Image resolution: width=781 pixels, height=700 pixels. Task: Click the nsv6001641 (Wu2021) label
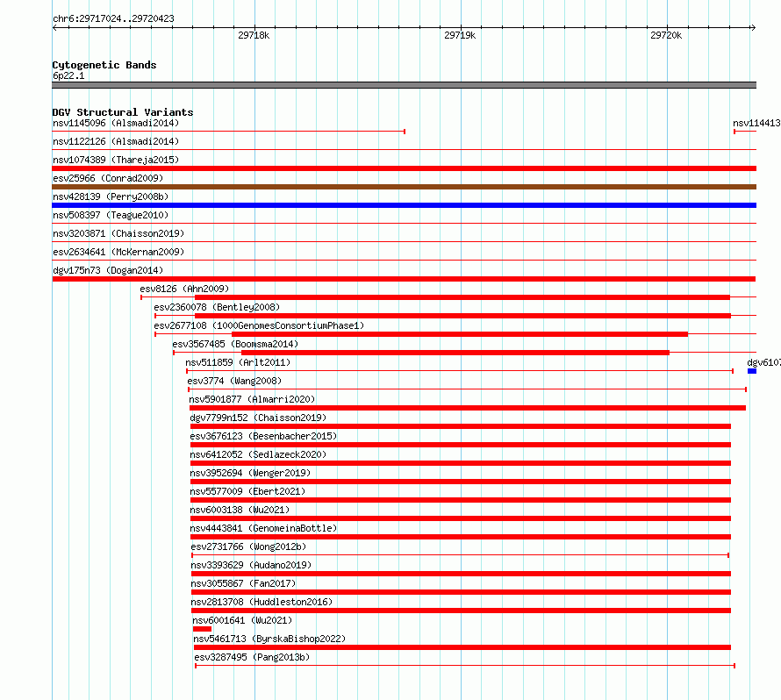pos(242,620)
